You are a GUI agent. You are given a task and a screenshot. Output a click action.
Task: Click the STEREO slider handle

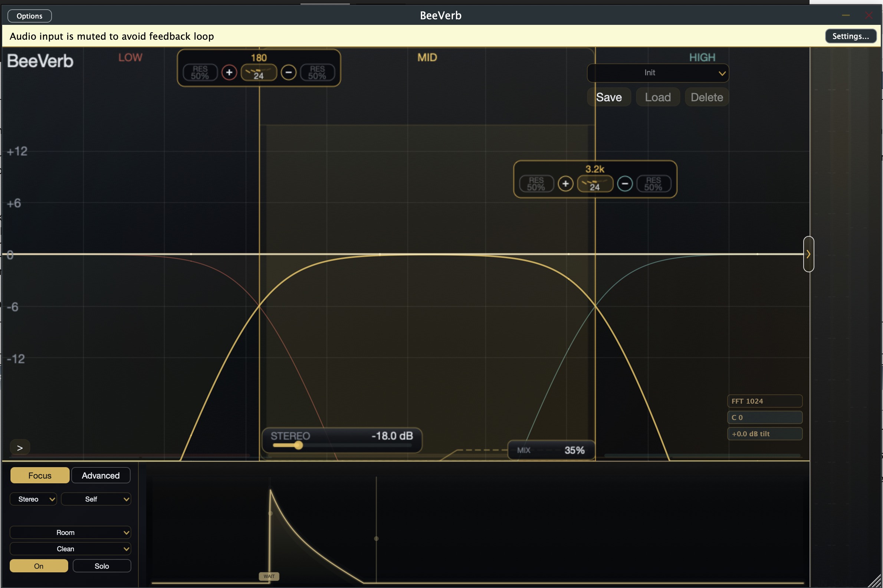[x=298, y=446]
